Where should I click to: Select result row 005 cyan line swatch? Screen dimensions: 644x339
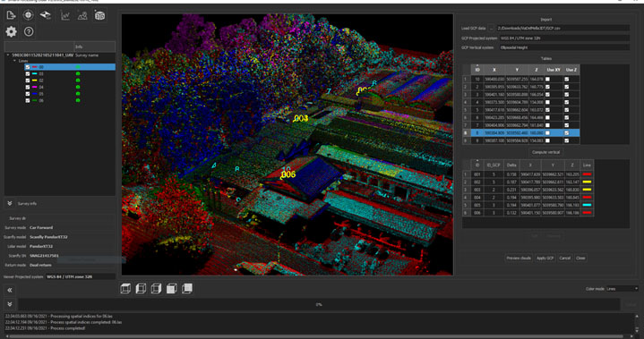(587, 206)
